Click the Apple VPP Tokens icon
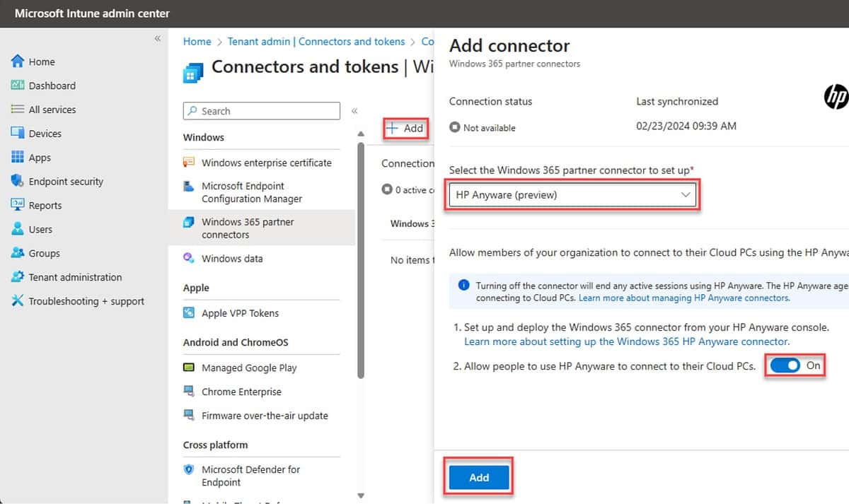849x504 pixels. pyautogui.click(x=189, y=312)
